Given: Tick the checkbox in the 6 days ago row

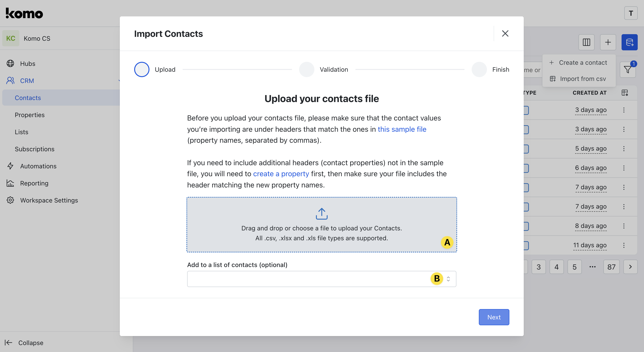Looking at the screenshot, I should pyautogui.click(x=526, y=168).
